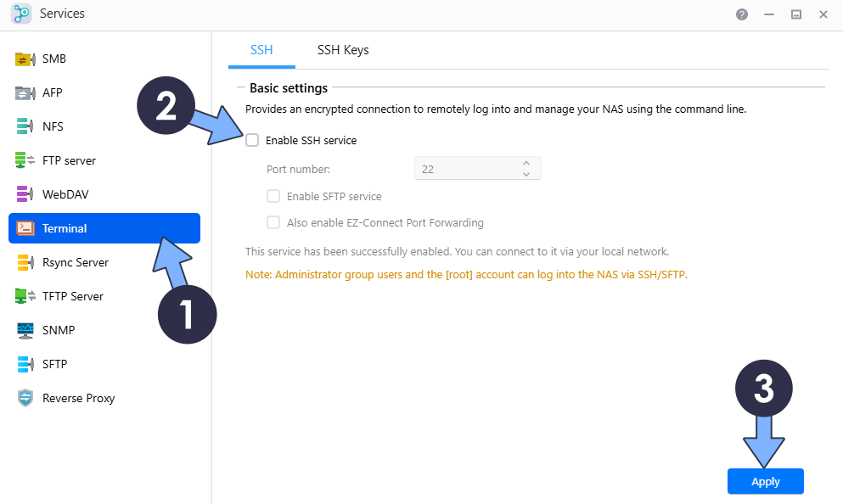
Task: Toggle Enable SFTP service checkbox
Action: [x=273, y=197]
